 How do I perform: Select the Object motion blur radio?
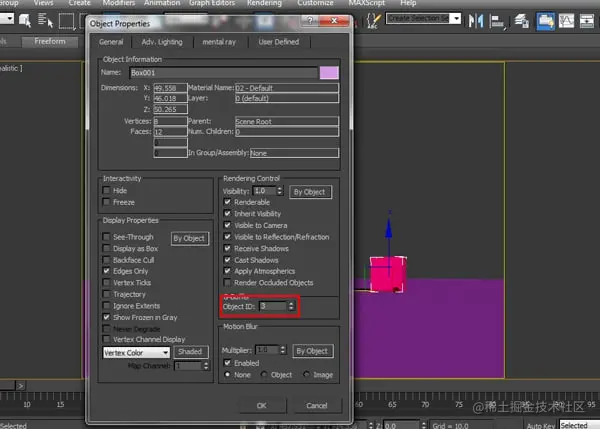264,374
